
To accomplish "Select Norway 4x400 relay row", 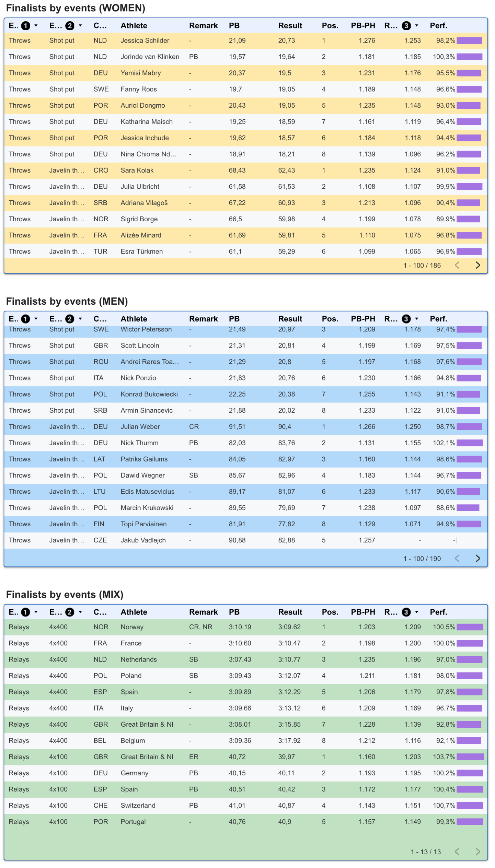I will pos(246,627).
